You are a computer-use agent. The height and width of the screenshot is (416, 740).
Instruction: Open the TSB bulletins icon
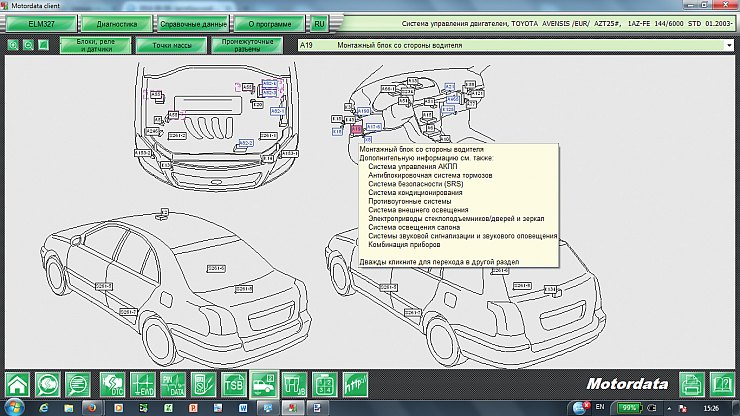click(234, 384)
